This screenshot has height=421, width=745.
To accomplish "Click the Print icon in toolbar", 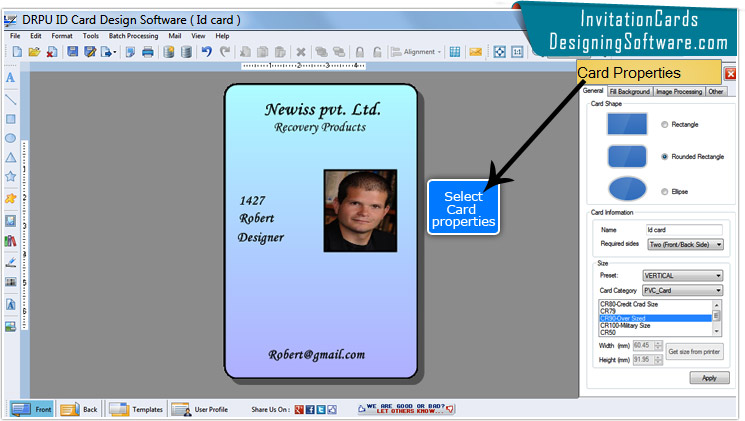I will [148, 52].
